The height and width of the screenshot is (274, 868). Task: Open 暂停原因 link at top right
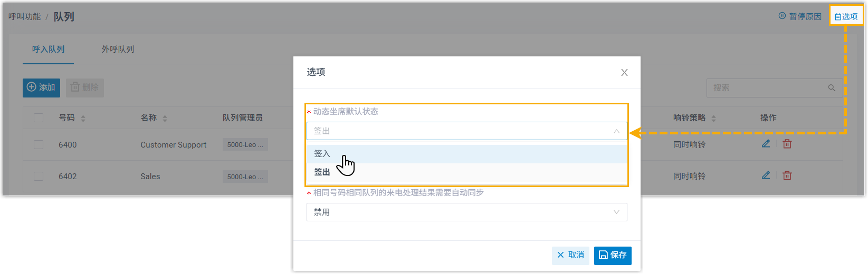coord(800,16)
